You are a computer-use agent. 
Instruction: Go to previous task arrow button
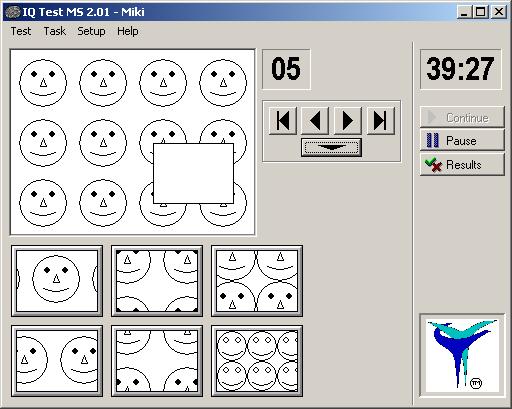click(315, 120)
